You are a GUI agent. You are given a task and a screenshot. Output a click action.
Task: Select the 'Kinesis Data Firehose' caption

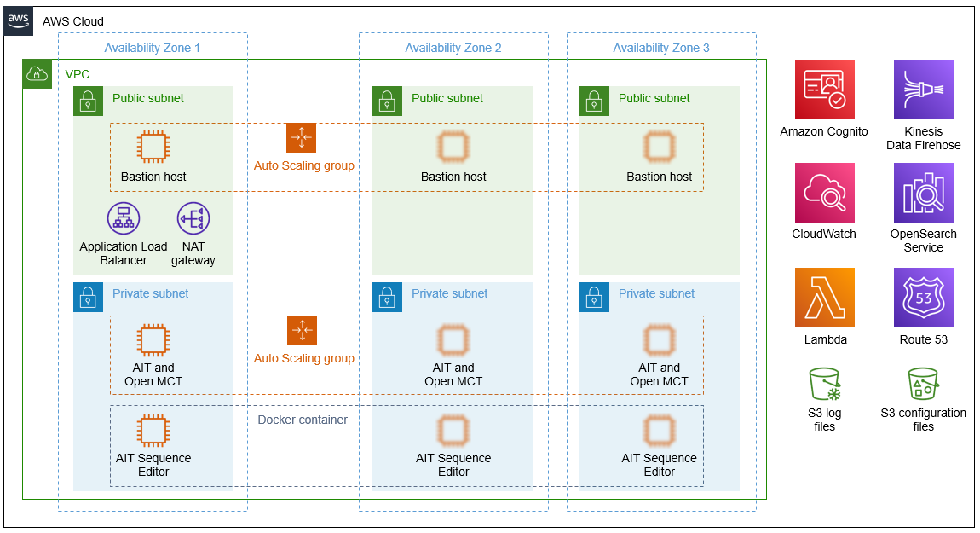[923, 138]
